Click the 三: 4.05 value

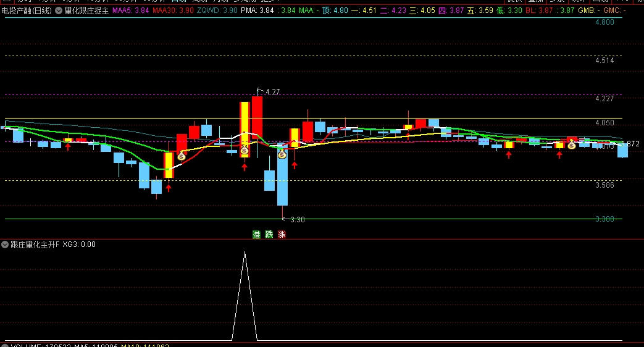coord(422,10)
